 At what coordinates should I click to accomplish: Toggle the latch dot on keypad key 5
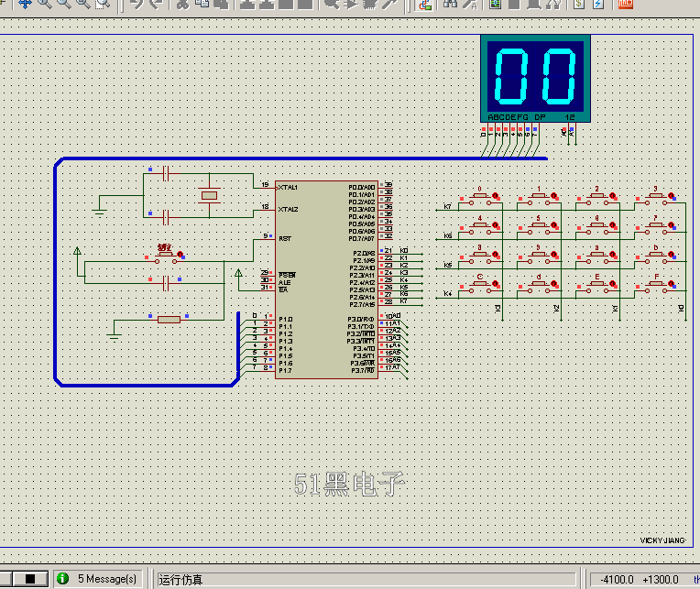click(553, 225)
